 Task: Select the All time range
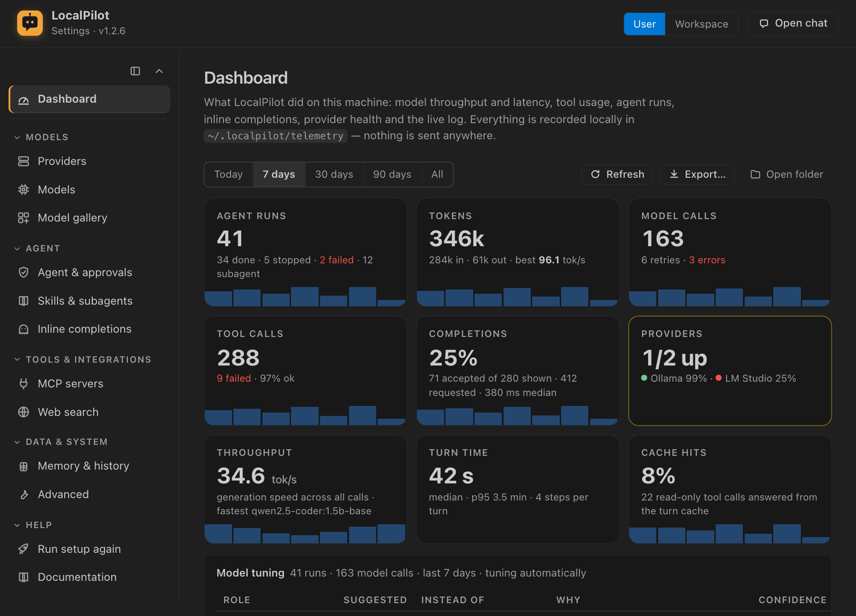coord(437,174)
